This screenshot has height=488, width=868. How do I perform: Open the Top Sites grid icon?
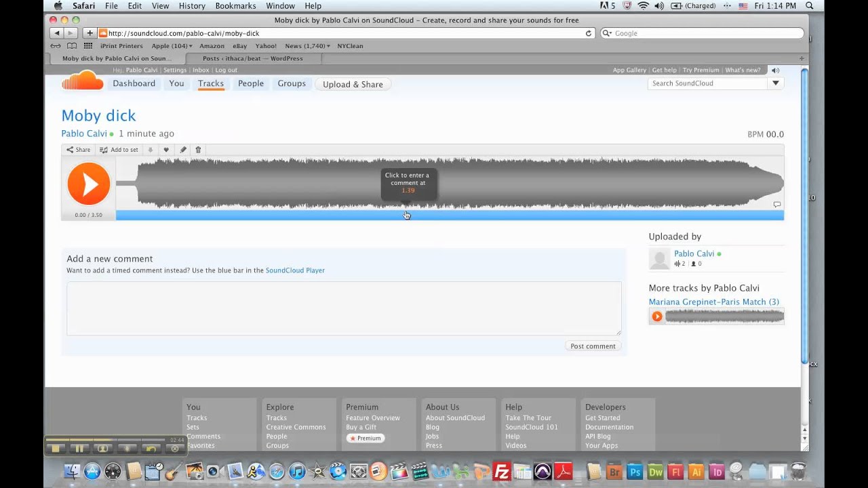pos(88,46)
